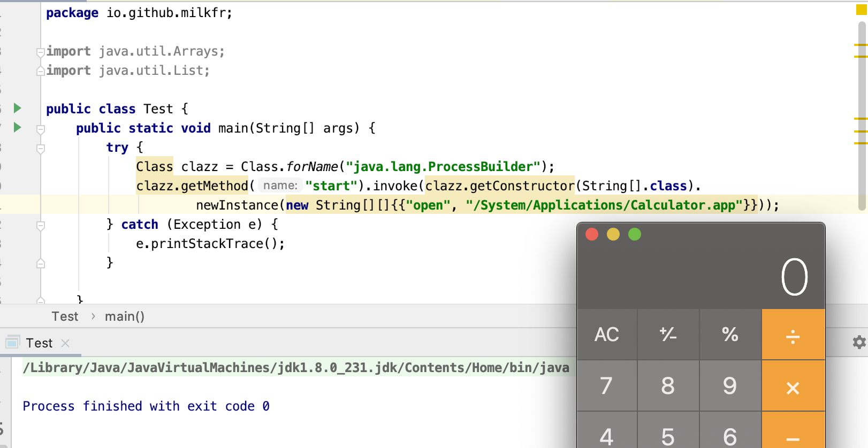
Task: Collapse the try block fold marker
Action: point(40,148)
